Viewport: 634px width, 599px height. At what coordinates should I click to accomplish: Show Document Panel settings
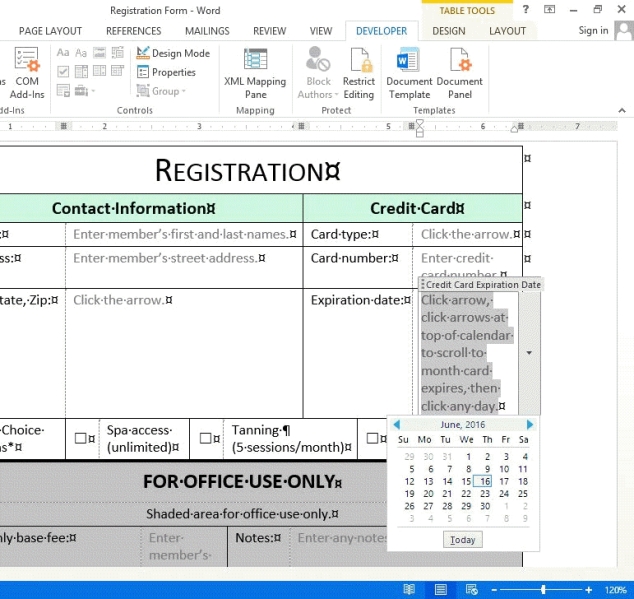tap(460, 73)
